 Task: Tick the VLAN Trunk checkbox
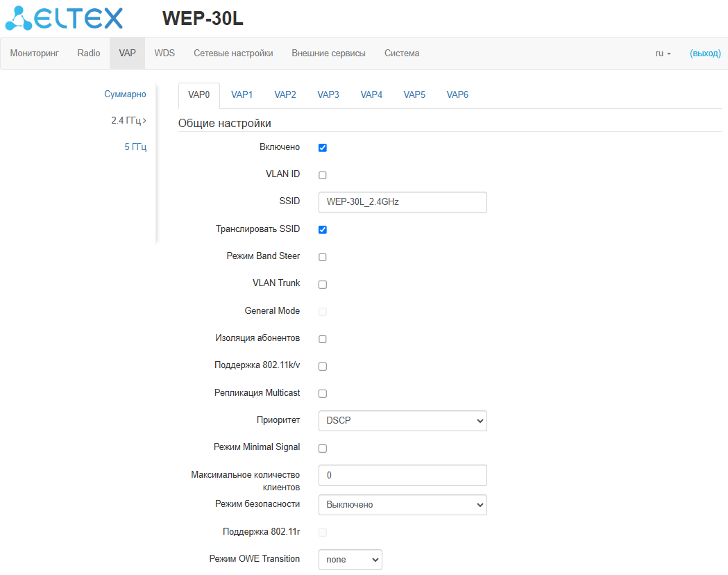[x=323, y=284]
